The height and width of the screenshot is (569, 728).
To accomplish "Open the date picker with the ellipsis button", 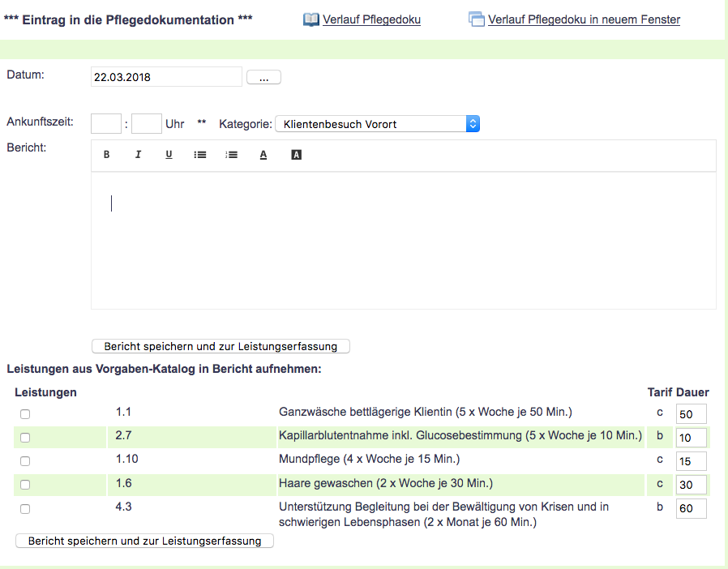I will (263, 78).
